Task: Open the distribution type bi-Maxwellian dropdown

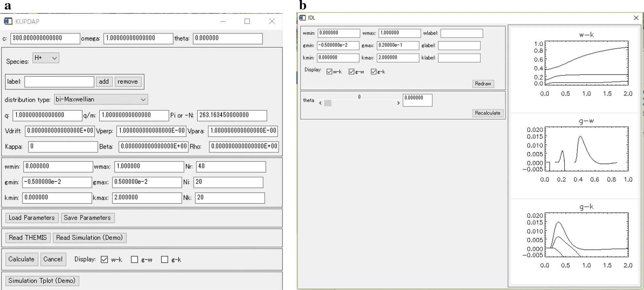Action: click(101, 99)
